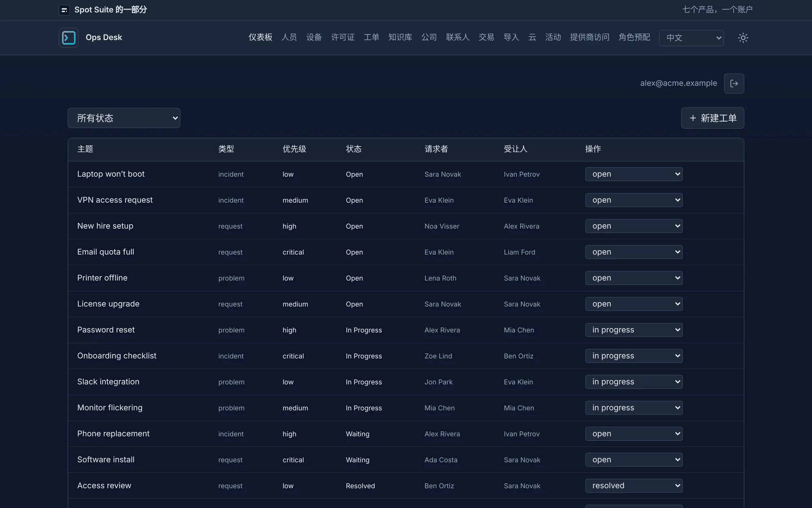
Task: Select the Email quota full subject
Action: tap(106, 252)
